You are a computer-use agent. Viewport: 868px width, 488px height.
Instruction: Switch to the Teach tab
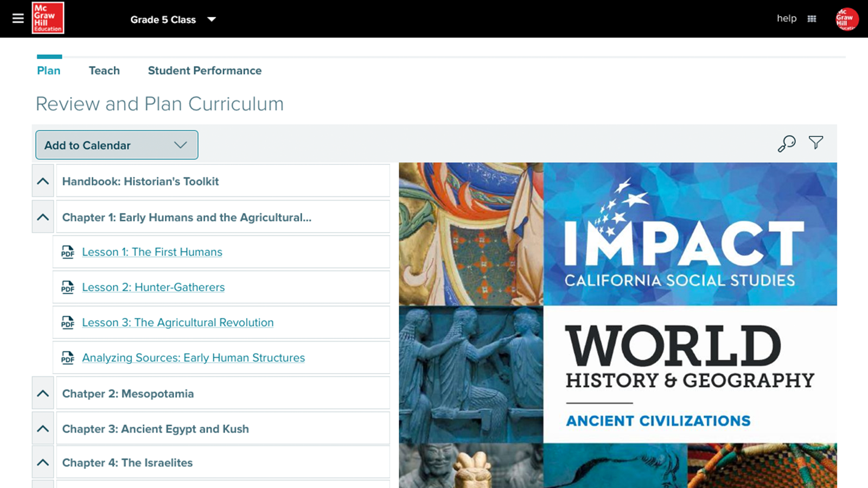click(x=104, y=70)
